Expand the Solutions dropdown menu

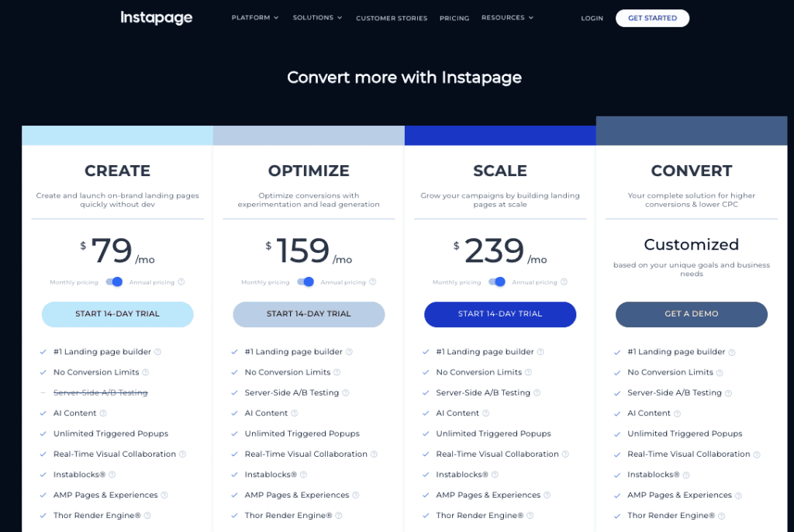click(x=317, y=18)
